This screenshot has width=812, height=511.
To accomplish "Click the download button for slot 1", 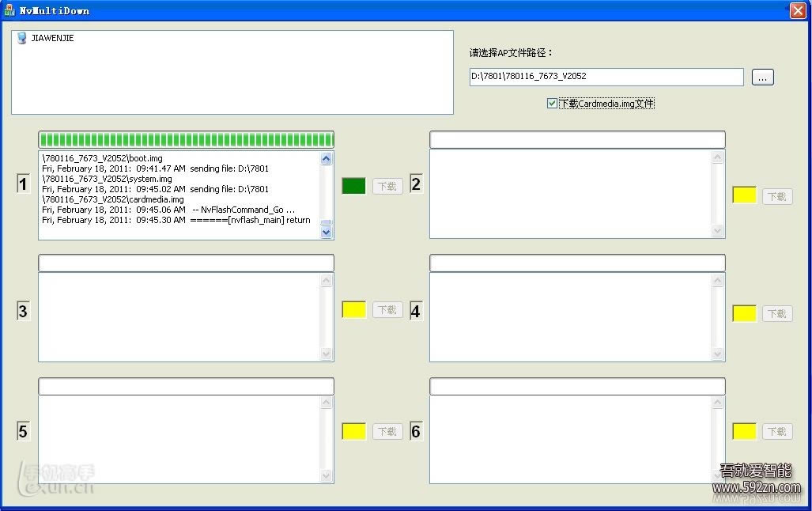I will [387, 186].
